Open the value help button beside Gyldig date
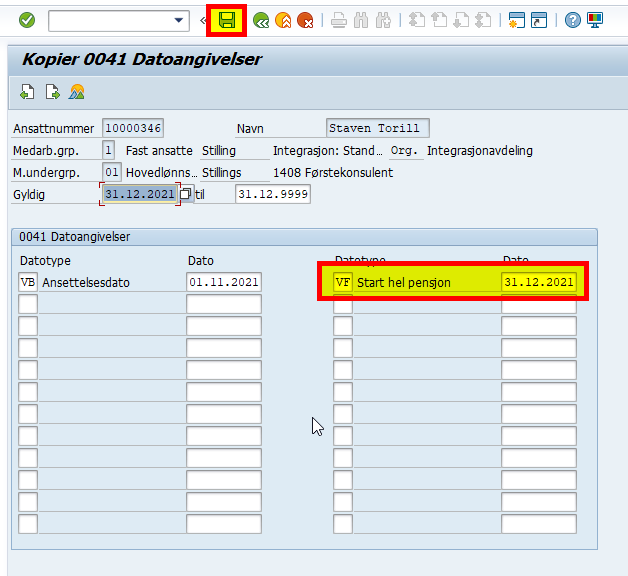The height and width of the screenshot is (576, 628). pyautogui.click(x=185, y=194)
